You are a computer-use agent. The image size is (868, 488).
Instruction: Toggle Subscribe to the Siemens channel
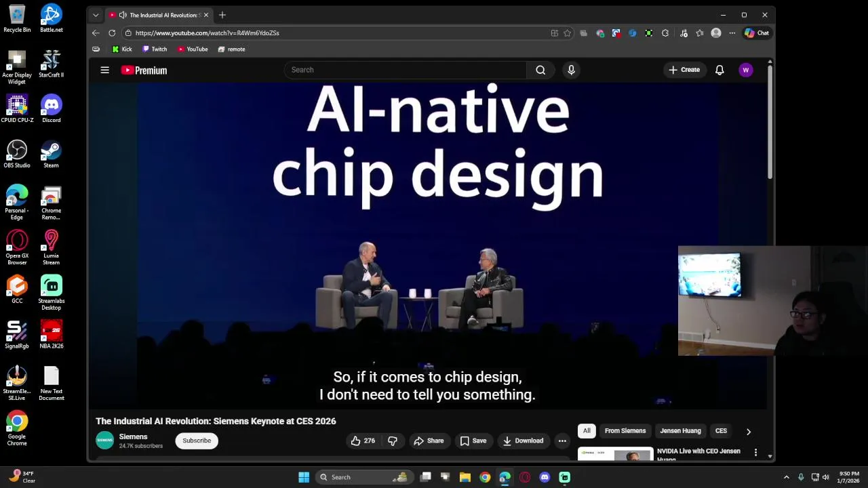[x=197, y=441]
